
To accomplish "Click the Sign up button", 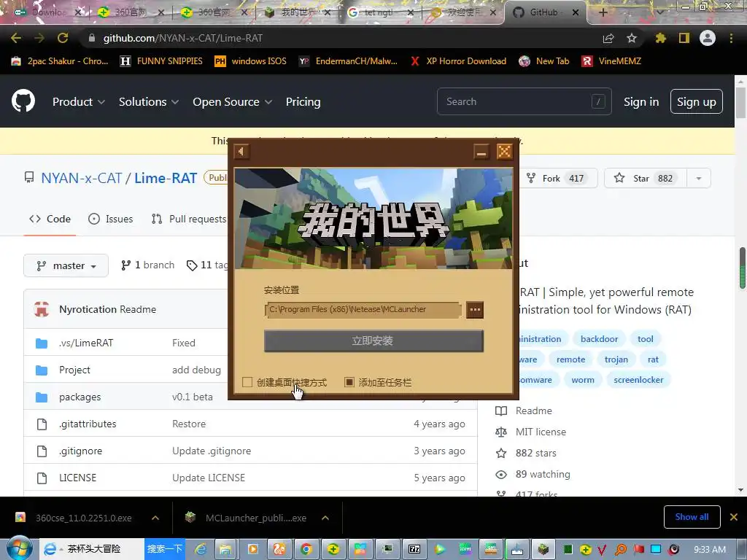I will pos(697,101).
